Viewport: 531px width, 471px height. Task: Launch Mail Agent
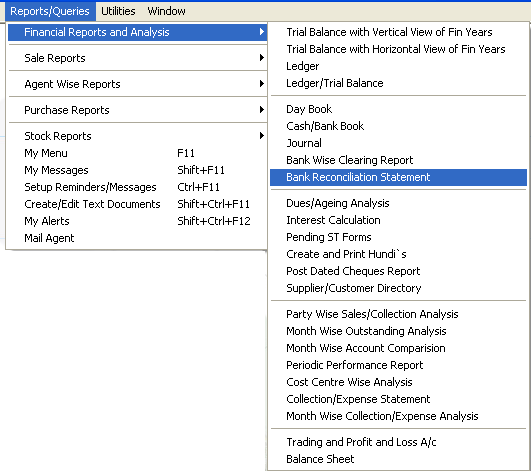pyautogui.click(x=137, y=238)
